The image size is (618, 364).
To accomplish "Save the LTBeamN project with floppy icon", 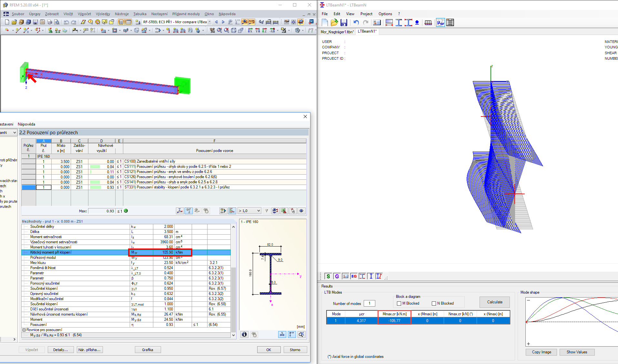I will 344,23.
